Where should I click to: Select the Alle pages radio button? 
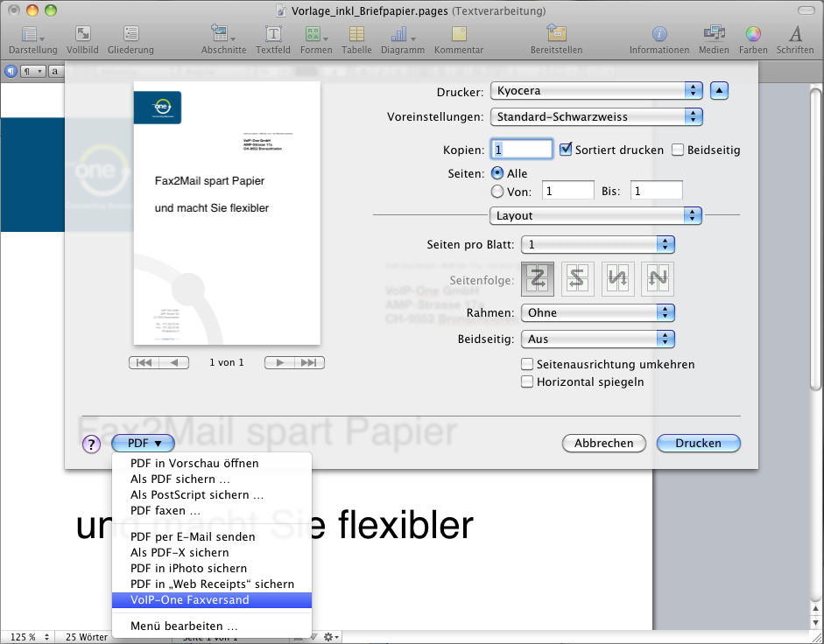pyautogui.click(x=497, y=173)
